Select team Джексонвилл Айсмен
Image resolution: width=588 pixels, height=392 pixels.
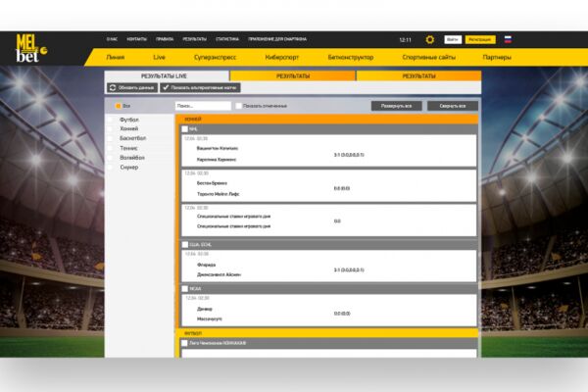pyautogui.click(x=219, y=274)
